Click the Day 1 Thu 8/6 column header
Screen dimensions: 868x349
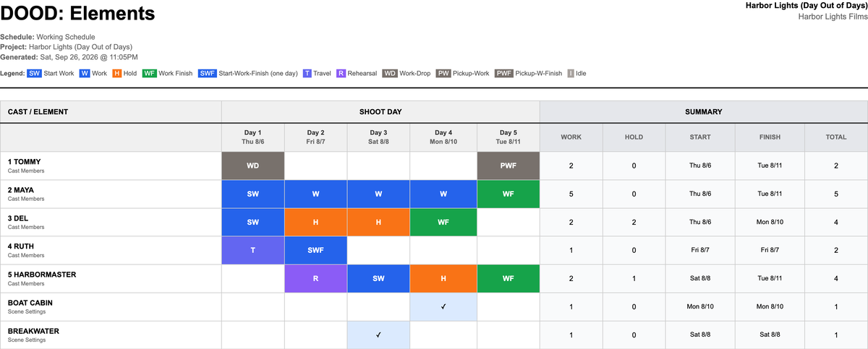(x=253, y=137)
